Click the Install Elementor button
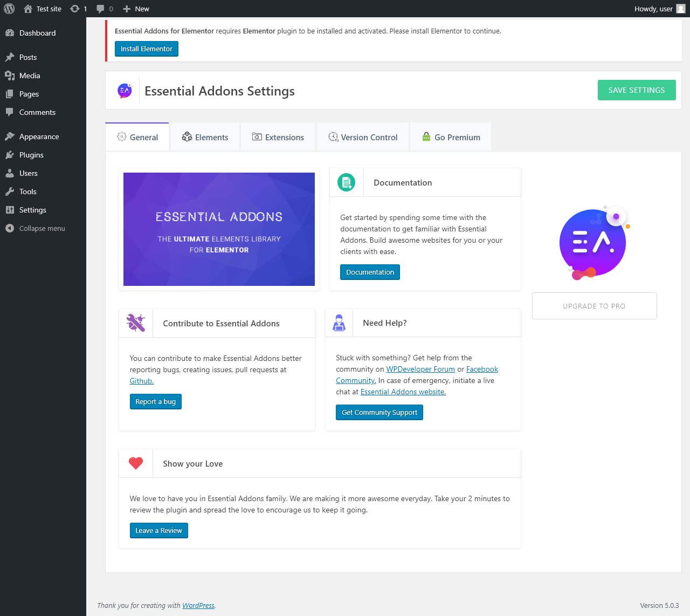The image size is (690, 616). 147,49
